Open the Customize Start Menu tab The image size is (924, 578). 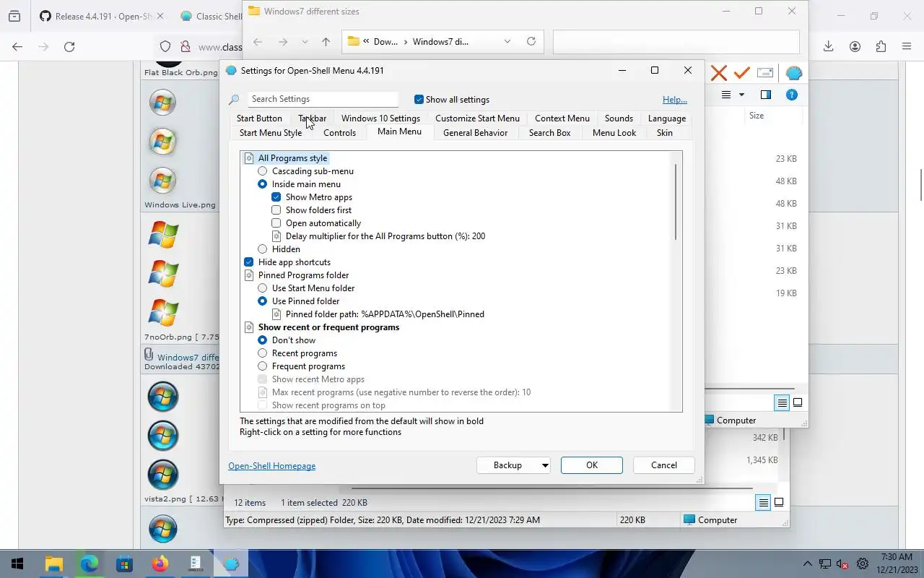click(x=477, y=118)
